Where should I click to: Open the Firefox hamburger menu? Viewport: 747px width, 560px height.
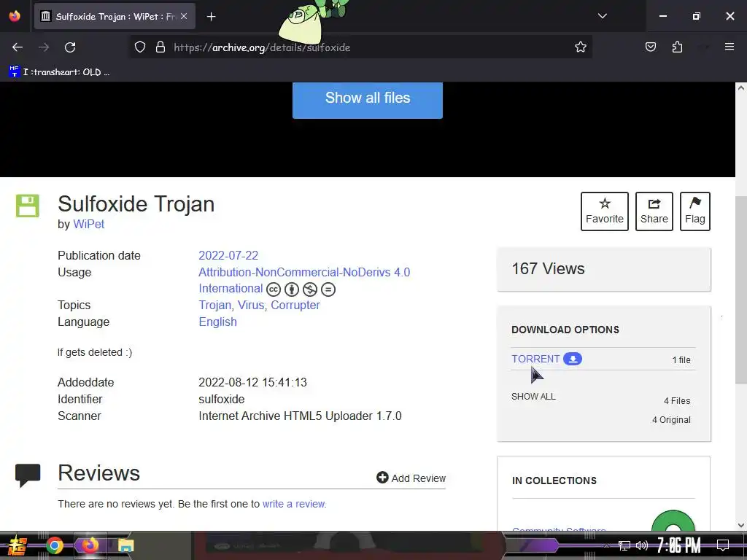pyautogui.click(x=729, y=47)
